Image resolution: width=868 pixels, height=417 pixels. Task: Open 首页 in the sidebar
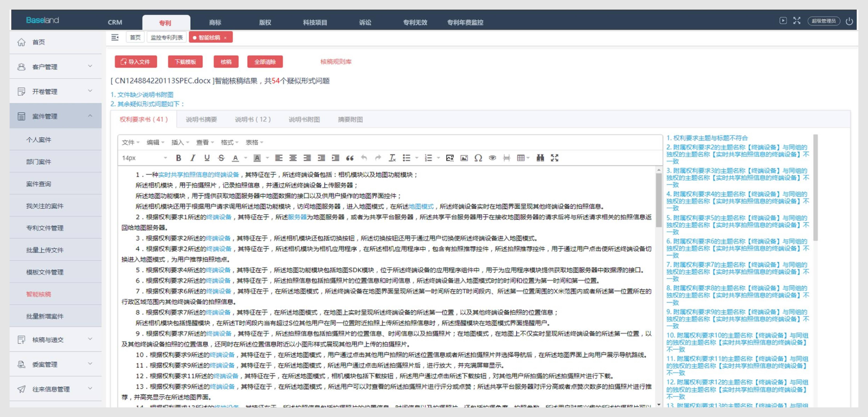click(56, 42)
